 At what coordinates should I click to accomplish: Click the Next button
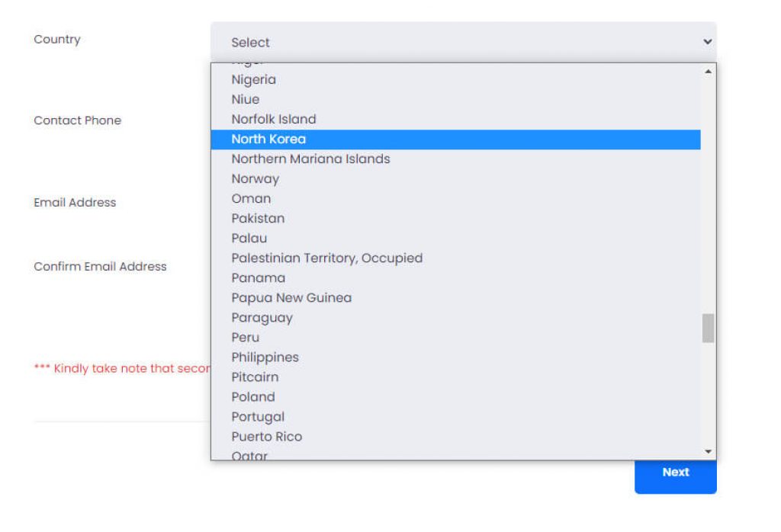coord(675,473)
